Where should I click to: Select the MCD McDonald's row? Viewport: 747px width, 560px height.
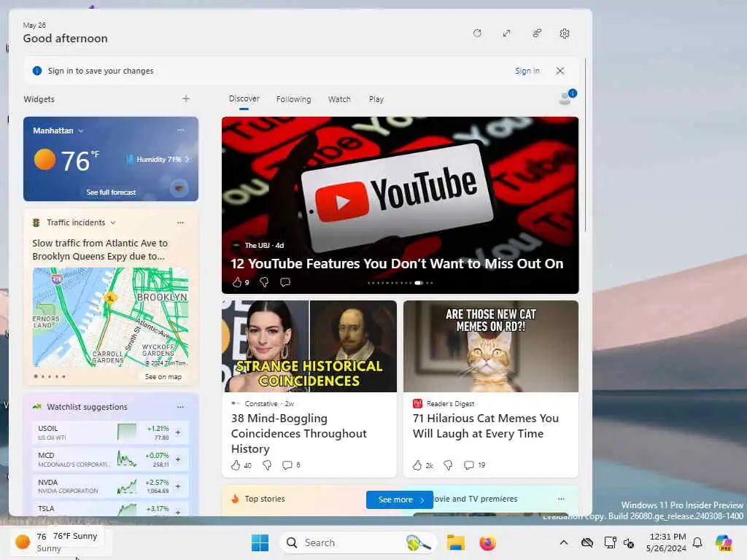pyautogui.click(x=111, y=459)
